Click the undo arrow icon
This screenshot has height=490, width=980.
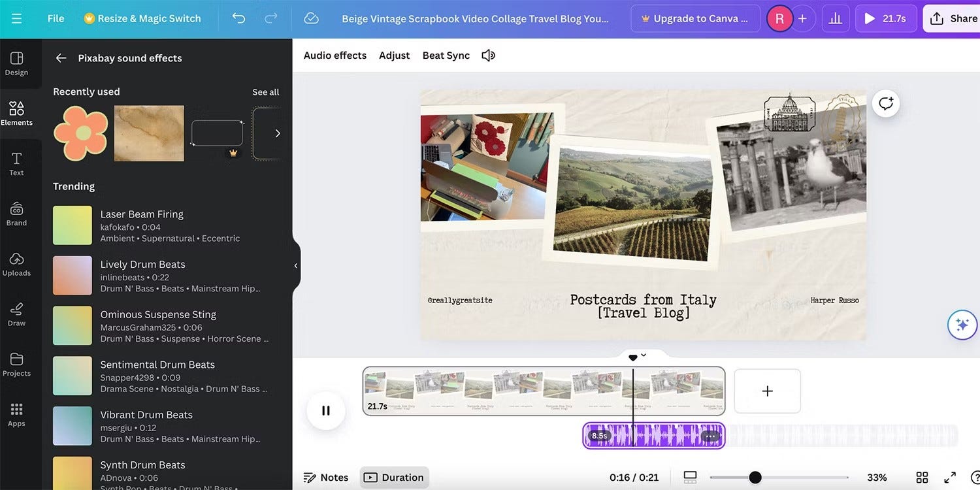coord(238,18)
